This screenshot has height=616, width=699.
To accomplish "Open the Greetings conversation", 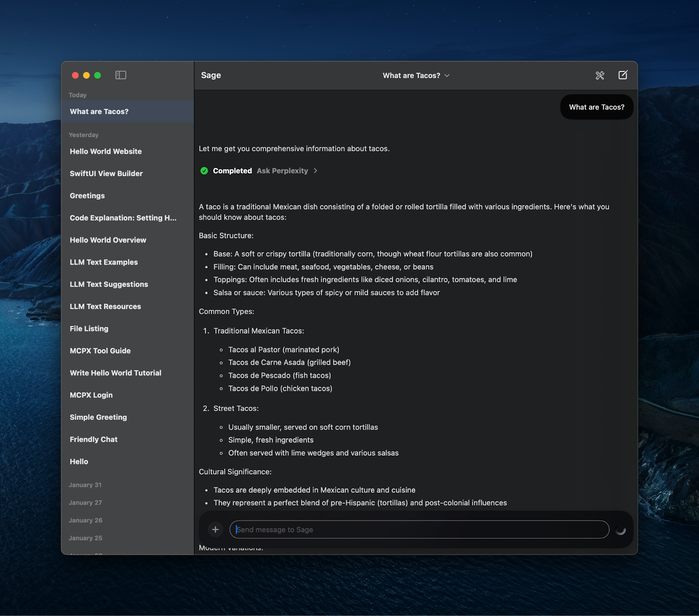I will tap(128, 196).
